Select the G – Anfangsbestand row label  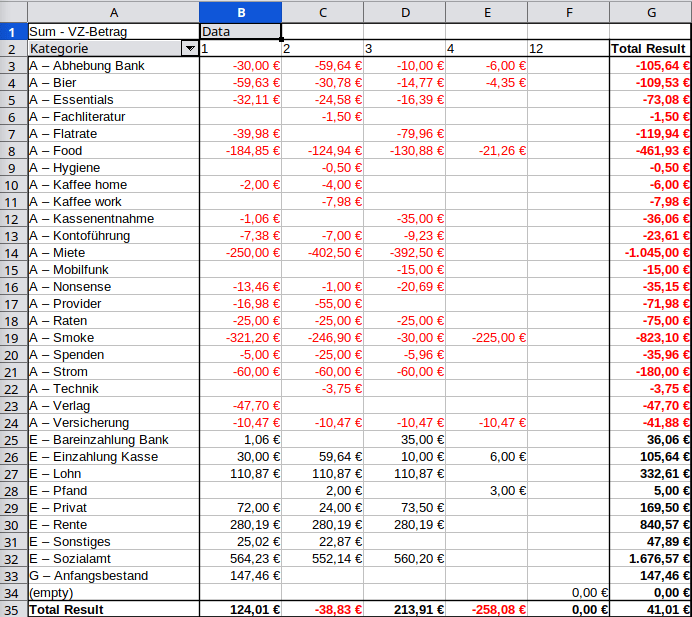(x=113, y=575)
